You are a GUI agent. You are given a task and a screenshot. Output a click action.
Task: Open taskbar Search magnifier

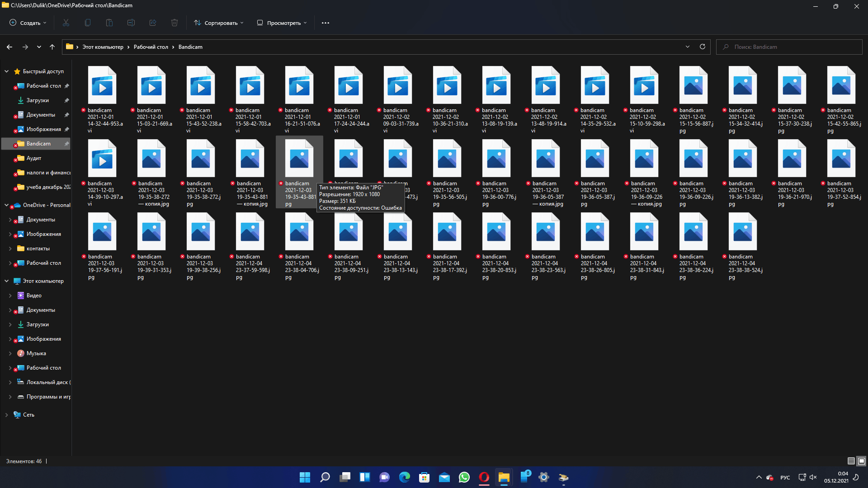point(325,477)
